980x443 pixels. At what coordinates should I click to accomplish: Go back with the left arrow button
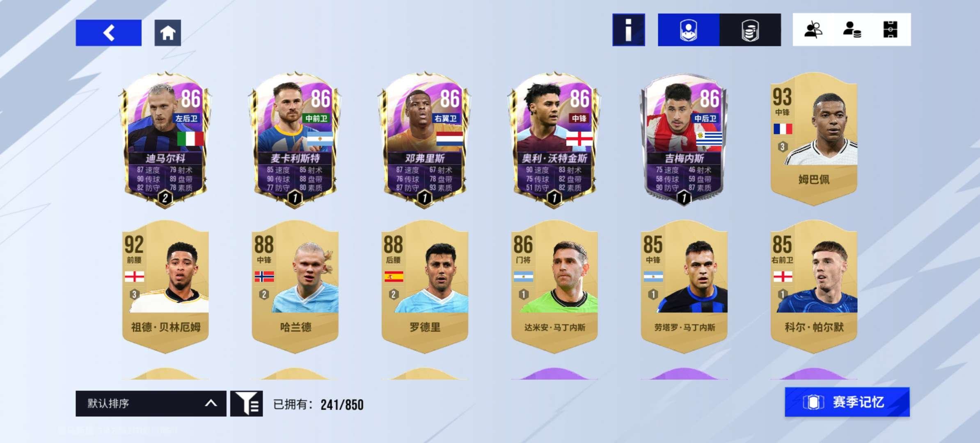pyautogui.click(x=108, y=33)
